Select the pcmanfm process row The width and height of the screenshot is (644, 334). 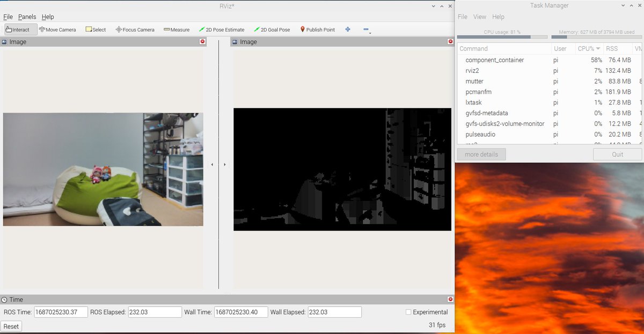pyautogui.click(x=550, y=92)
